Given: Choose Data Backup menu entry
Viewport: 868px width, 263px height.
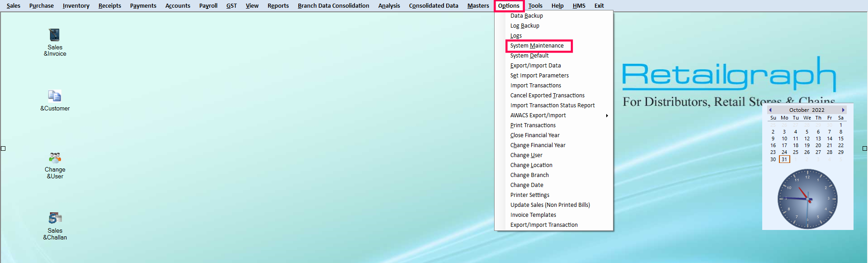Looking at the screenshot, I should pos(527,16).
